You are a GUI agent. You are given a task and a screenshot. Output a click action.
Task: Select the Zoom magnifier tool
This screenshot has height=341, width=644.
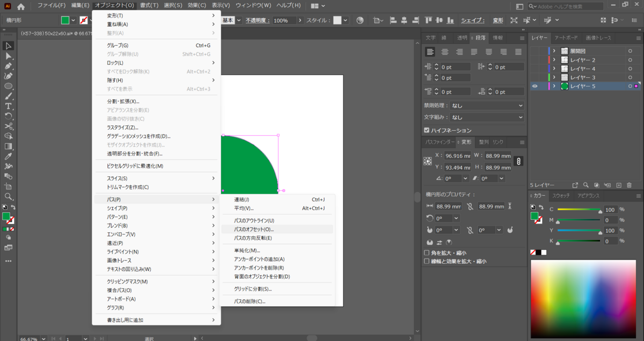(8, 196)
